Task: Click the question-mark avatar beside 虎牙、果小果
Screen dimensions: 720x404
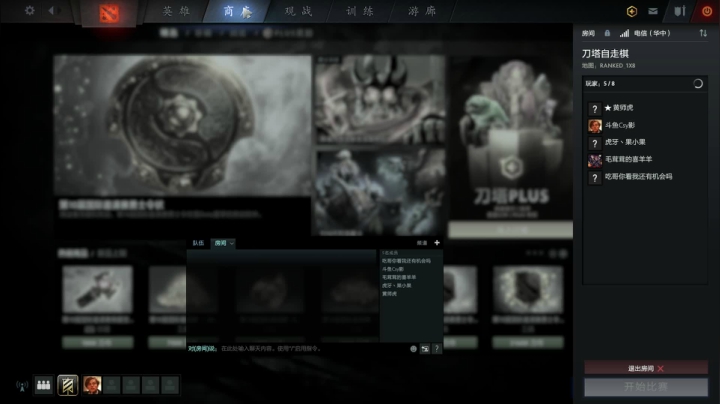Action: 595,143
